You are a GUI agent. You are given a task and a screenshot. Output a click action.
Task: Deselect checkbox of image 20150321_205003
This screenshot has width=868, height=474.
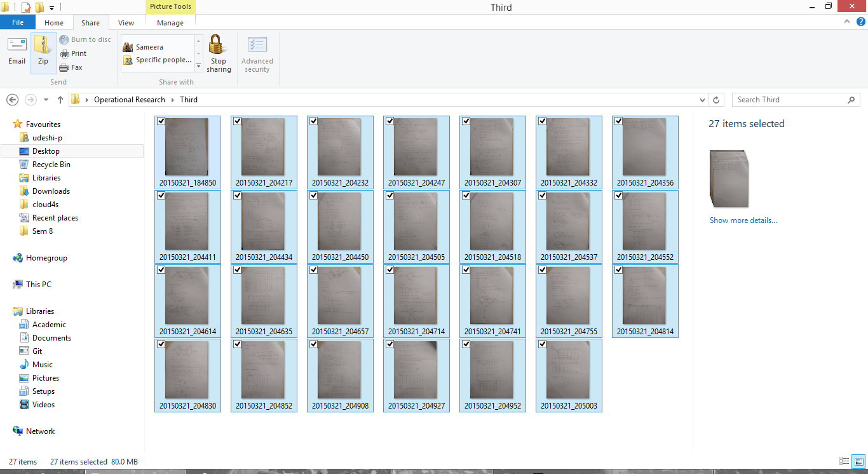point(543,344)
